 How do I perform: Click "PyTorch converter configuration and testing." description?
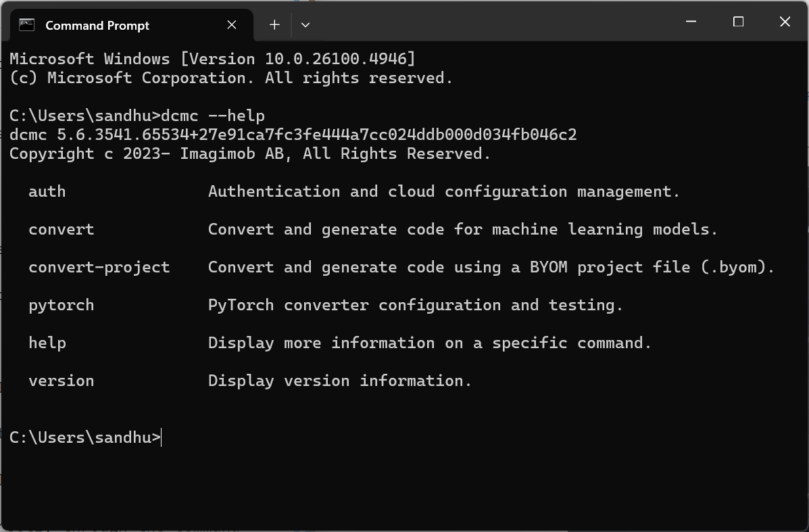click(x=416, y=306)
